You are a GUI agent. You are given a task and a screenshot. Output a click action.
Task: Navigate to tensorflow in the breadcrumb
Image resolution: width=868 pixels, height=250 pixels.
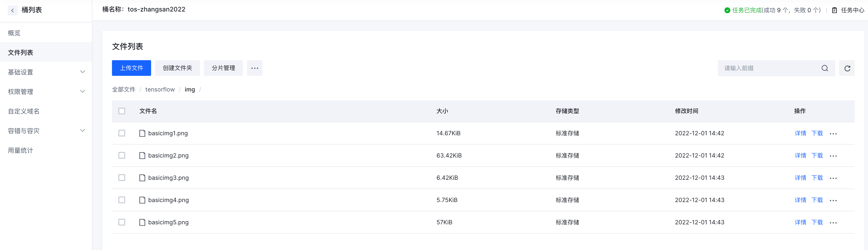160,90
